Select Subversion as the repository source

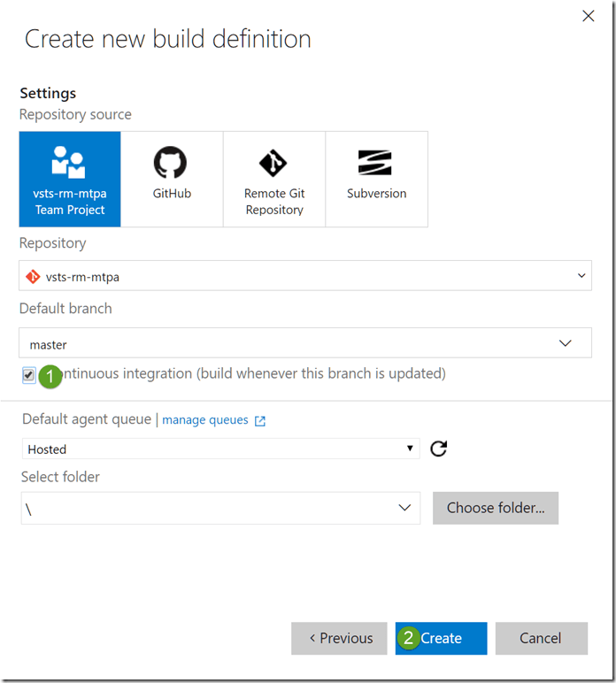pos(377,180)
